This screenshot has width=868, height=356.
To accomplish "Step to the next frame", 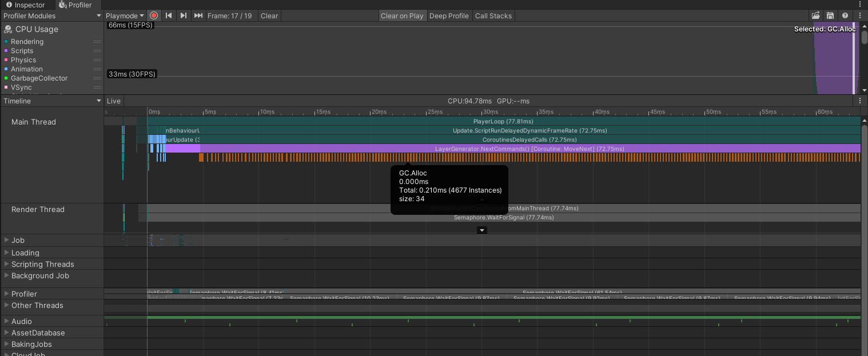I will [x=183, y=15].
